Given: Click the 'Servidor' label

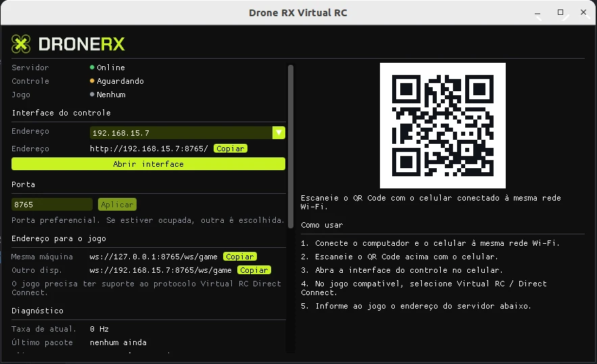Looking at the screenshot, I should (x=30, y=68).
